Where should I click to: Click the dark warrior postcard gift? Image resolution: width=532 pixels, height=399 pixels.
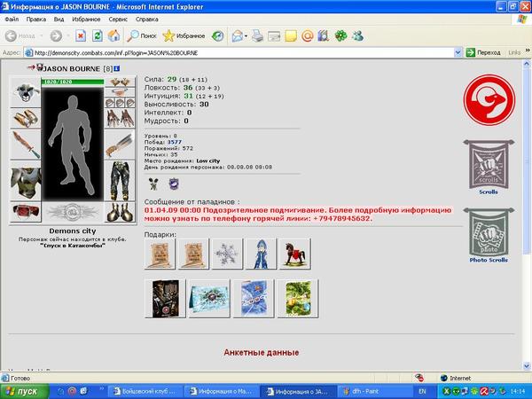pyautogui.click(x=165, y=298)
